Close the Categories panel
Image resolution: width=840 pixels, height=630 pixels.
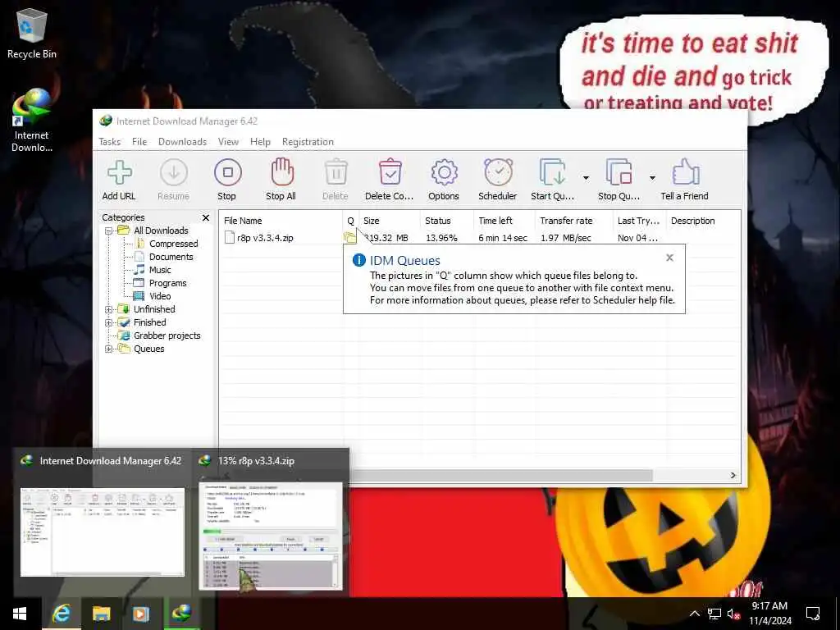[206, 217]
